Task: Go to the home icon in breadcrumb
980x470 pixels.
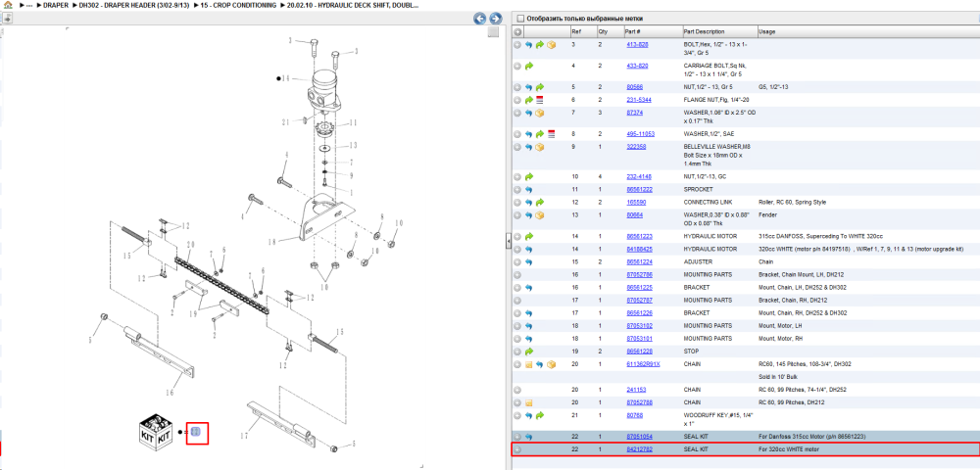Action: click(x=7, y=4)
